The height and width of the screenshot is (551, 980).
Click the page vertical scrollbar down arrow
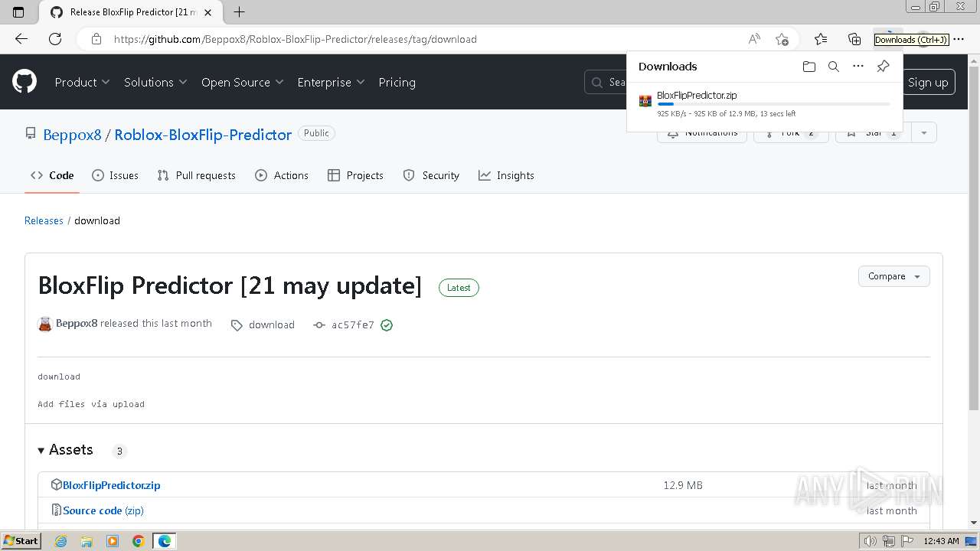coord(974,523)
